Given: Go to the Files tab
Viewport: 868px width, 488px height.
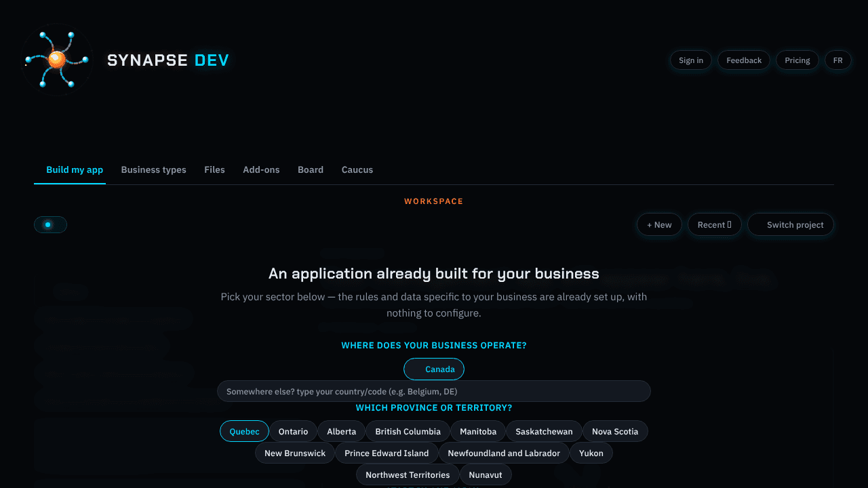Looking at the screenshot, I should pyautogui.click(x=214, y=169).
